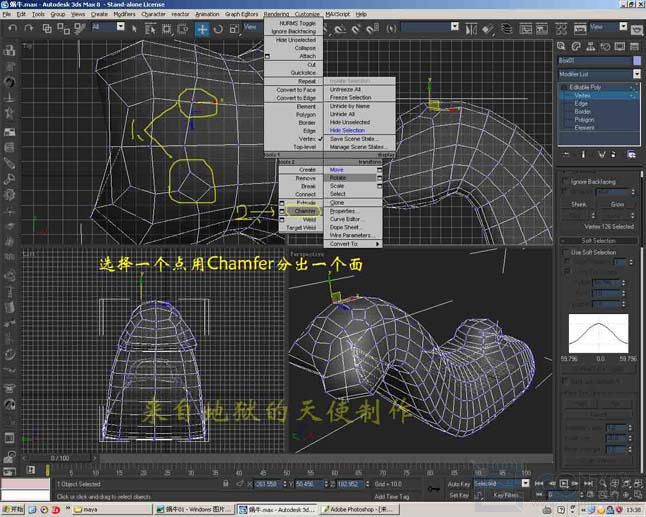The height and width of the screenshot is (517, 646).
Task: Choose Chamfer from the quad menu
Action: point(305,211)
